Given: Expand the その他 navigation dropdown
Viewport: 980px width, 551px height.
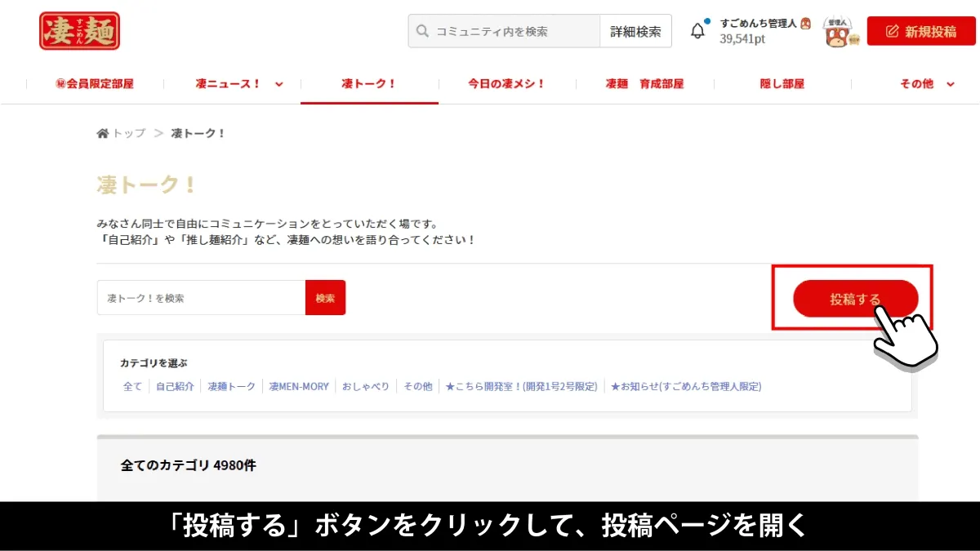Looking at the screenshot, I should coord(950,84).
